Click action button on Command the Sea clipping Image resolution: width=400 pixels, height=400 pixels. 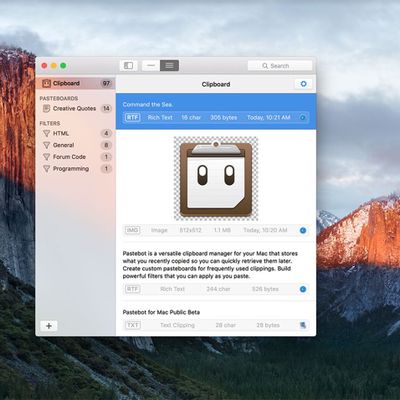[302, 117]
